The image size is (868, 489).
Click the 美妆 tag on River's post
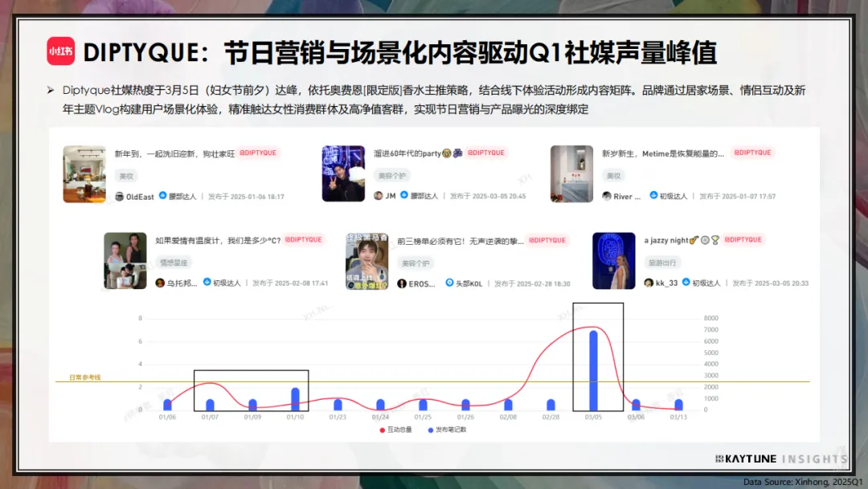point(613,176)
